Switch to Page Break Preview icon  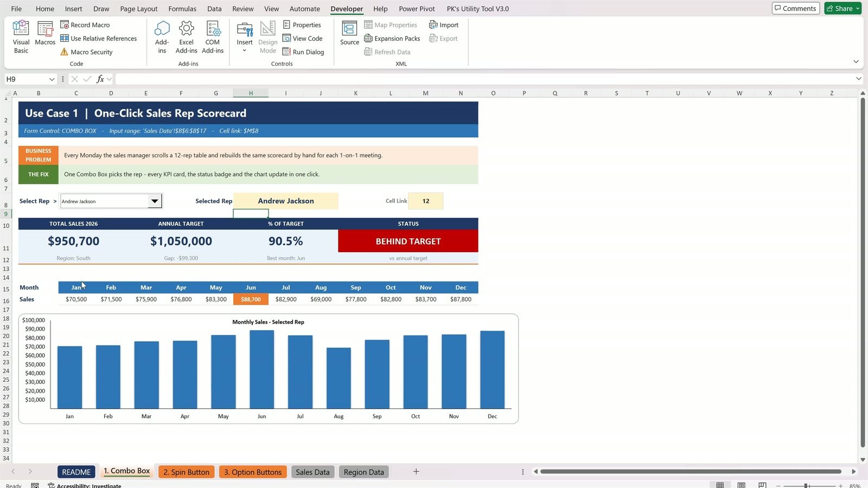762,485
